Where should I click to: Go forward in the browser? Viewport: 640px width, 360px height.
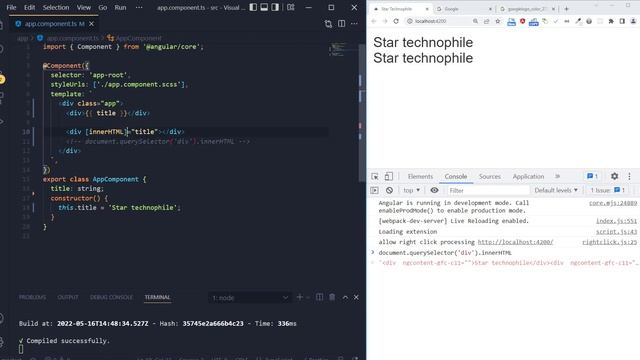[x=384, y=21]
